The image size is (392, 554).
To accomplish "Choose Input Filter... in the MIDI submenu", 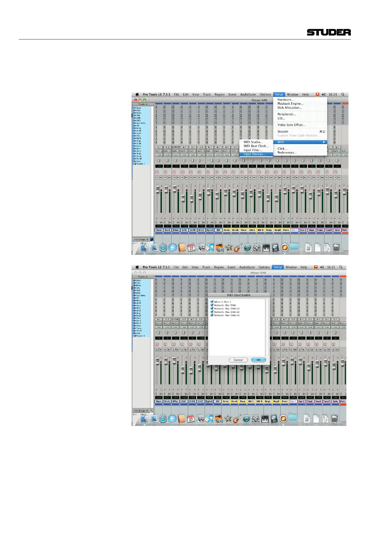I will [256, 150].
